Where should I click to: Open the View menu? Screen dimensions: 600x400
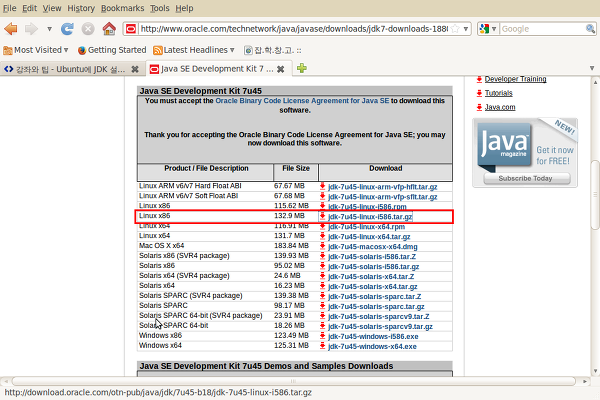(52, 8)
